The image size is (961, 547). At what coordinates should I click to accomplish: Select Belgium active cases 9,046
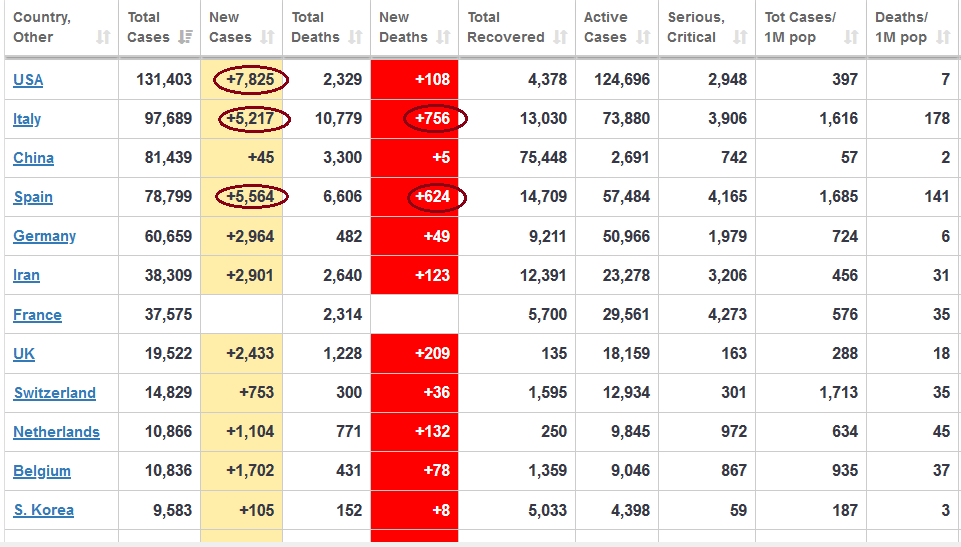point(630,472)
